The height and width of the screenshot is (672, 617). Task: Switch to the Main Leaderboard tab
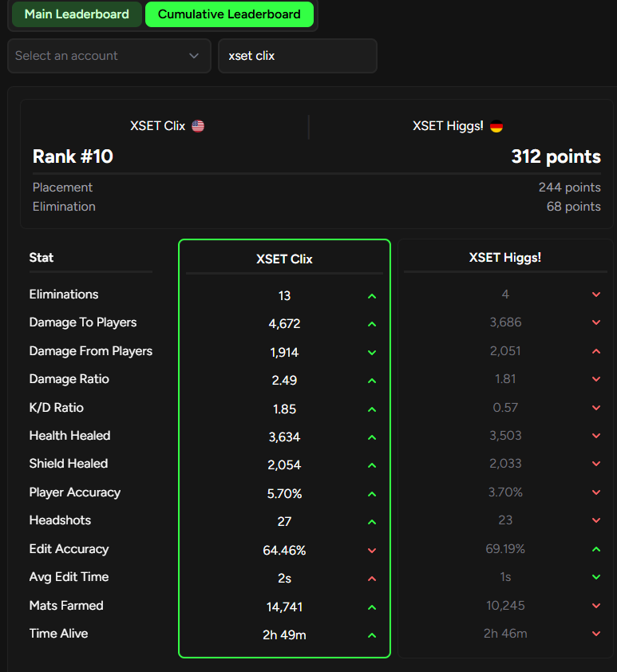77,14
